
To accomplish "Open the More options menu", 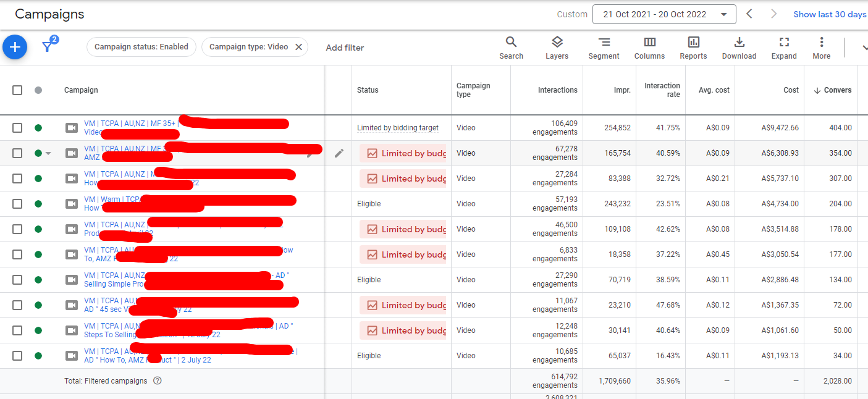I will click(821, 48).
